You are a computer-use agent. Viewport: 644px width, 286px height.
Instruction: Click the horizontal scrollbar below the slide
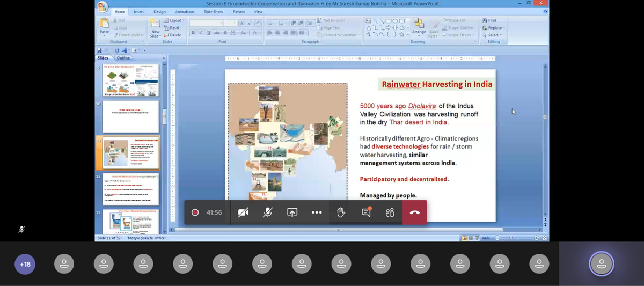coord(338,230)
